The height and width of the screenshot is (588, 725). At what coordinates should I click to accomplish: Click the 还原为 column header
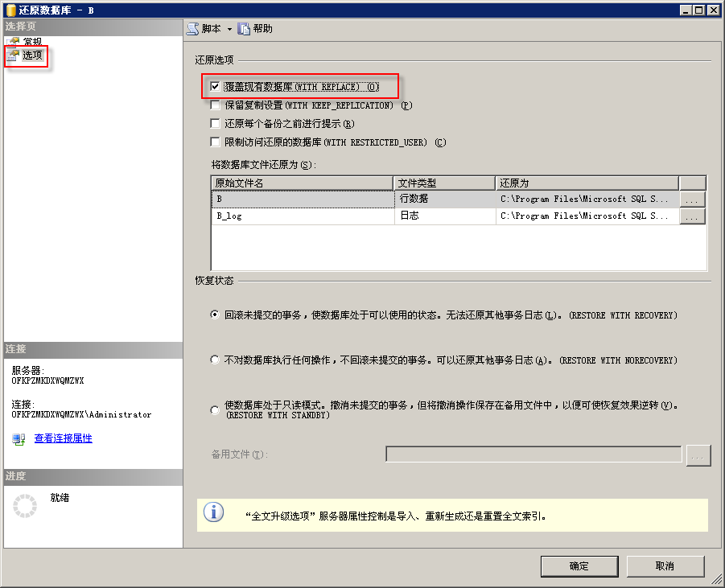pos(587,183)
